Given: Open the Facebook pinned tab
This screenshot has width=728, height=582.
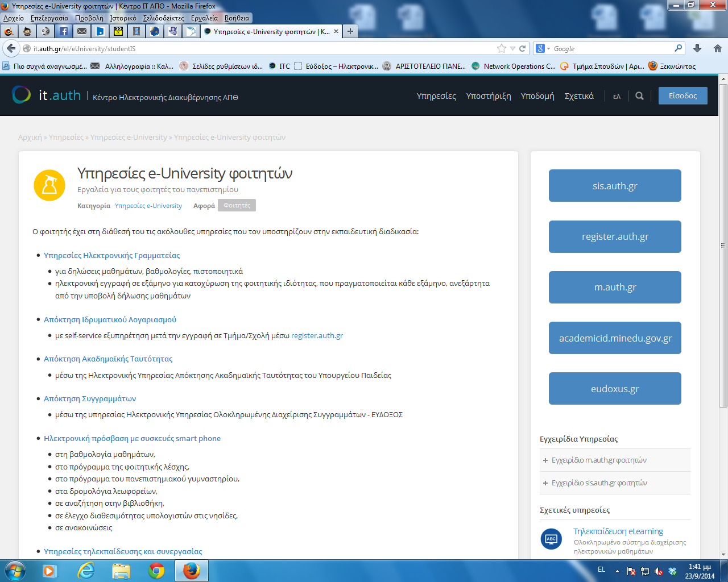Looking at the screenshot, I should point(64,31).
